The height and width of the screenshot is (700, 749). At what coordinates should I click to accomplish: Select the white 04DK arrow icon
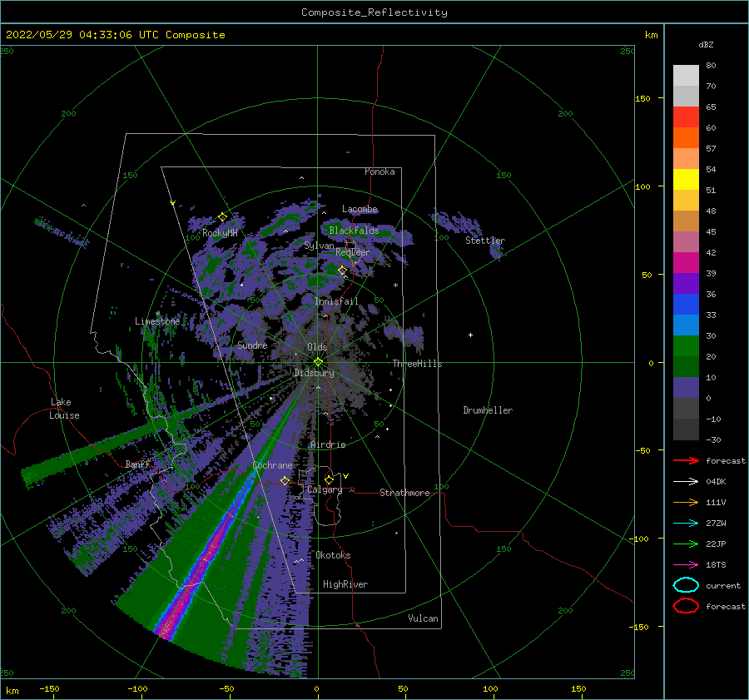[686, 482]
